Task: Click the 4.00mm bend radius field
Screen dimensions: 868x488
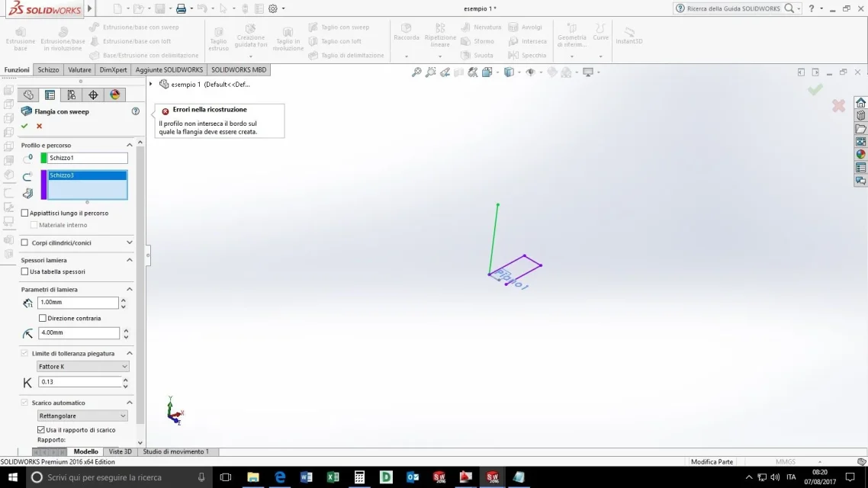Action: click(79, 333)
